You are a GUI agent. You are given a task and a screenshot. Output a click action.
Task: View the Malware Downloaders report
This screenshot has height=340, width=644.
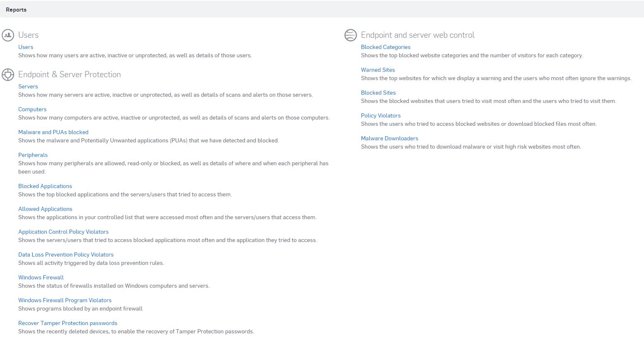pyautogui.click(x=389, y=138)
